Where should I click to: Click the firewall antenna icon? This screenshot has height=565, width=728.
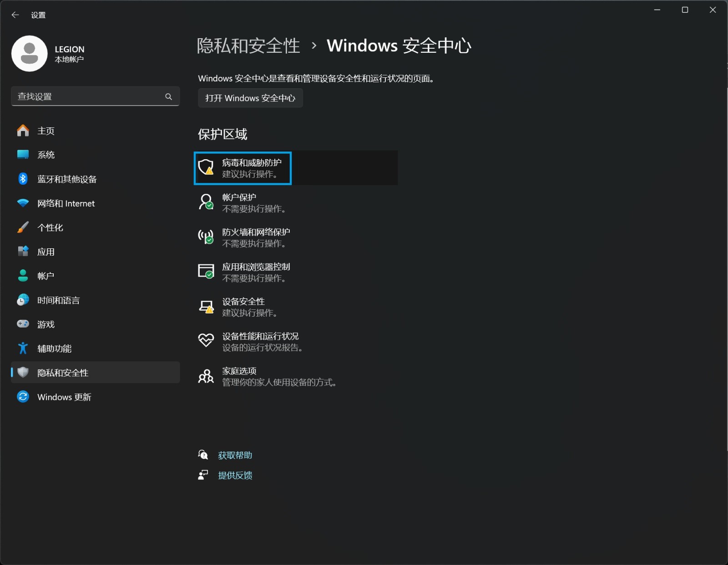206,237
